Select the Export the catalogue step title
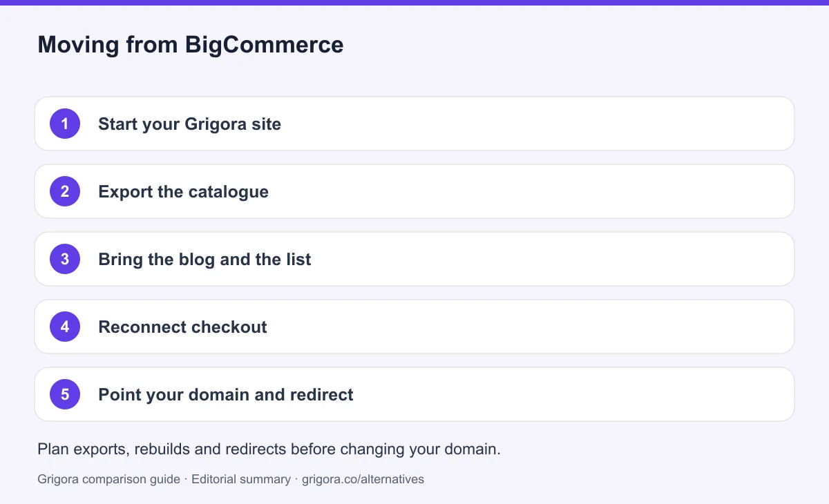Screen dimensions: 829x504 pyautogui.click(x=183, y=192)
